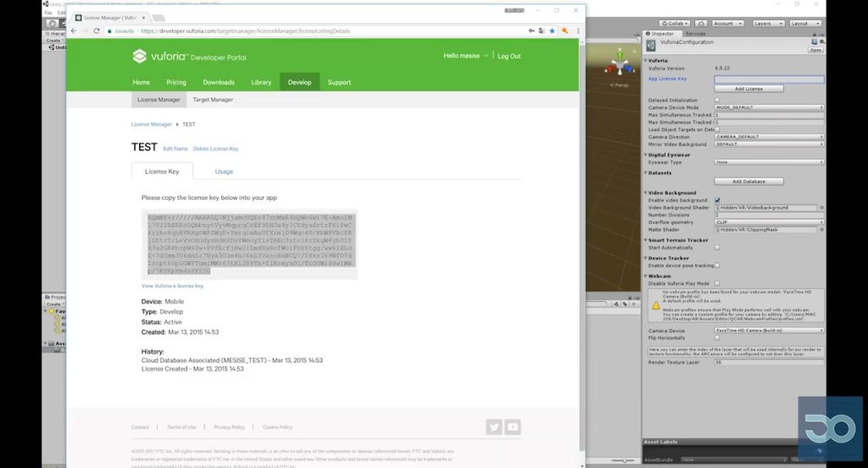Switch to the Target Manager tab
This screenshot has width=868, height=468.
[x=213, y=100]
